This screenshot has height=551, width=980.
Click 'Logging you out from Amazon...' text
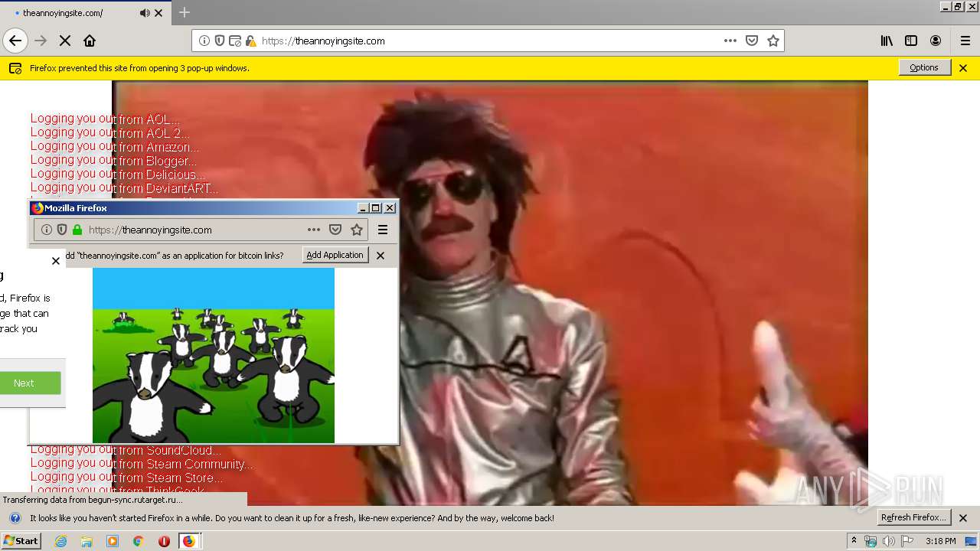116,146
